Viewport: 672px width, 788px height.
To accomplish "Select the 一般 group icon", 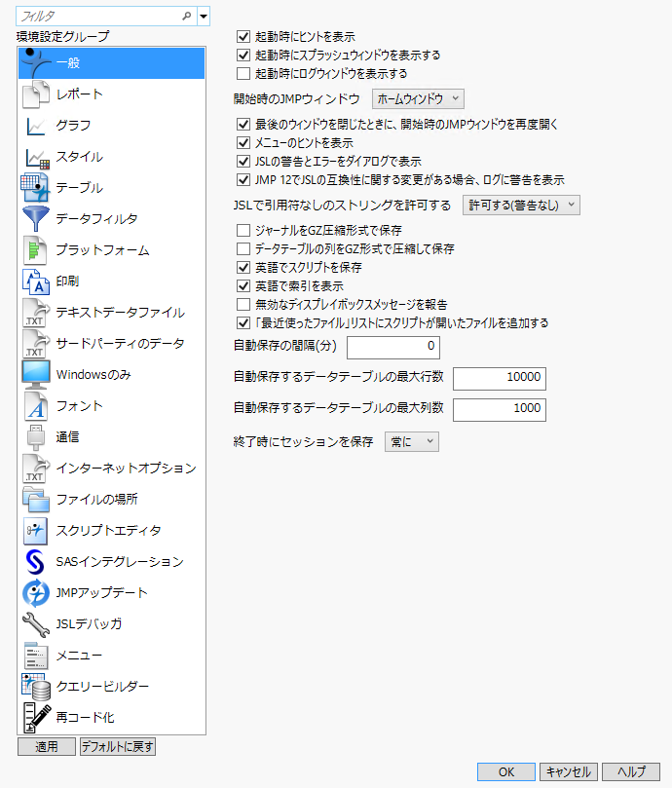I will [x=36, y=62].
